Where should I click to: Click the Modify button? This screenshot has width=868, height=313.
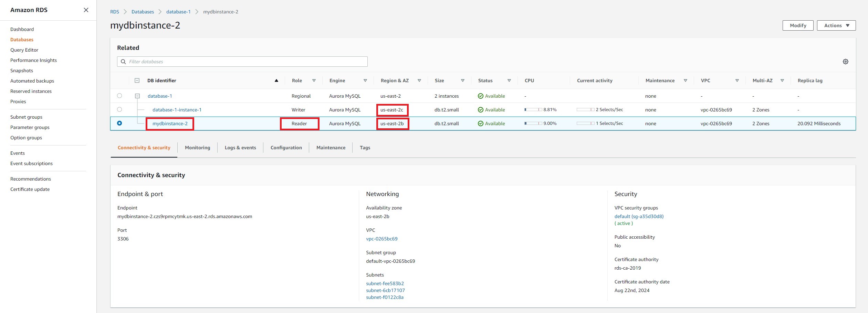click(798, 25)
